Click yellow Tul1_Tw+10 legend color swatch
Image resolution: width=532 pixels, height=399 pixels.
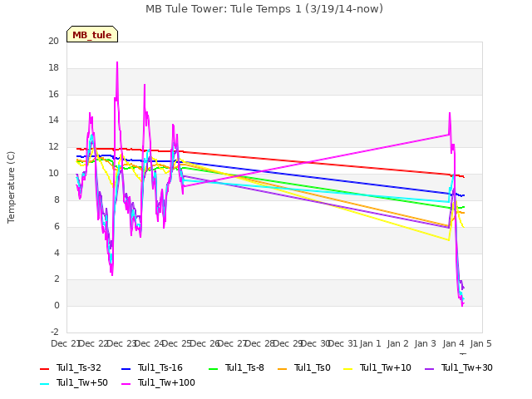coord(348,368)
